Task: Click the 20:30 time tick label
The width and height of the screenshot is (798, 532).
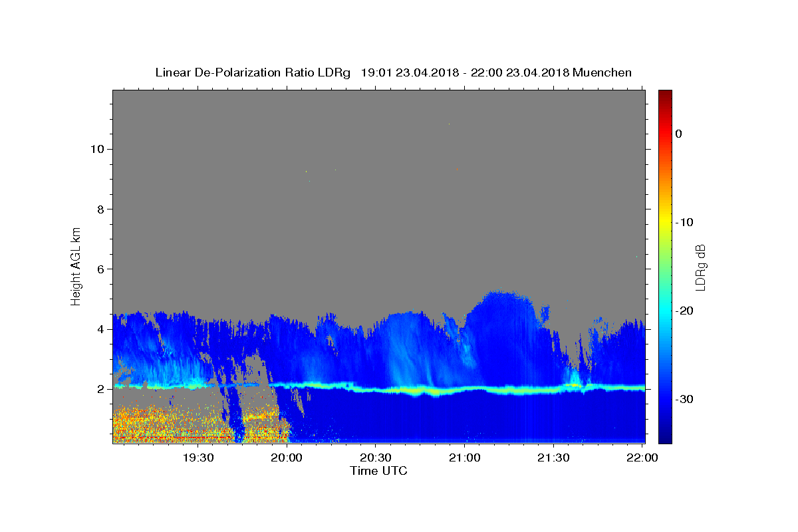Action: (x=376, y=458)
